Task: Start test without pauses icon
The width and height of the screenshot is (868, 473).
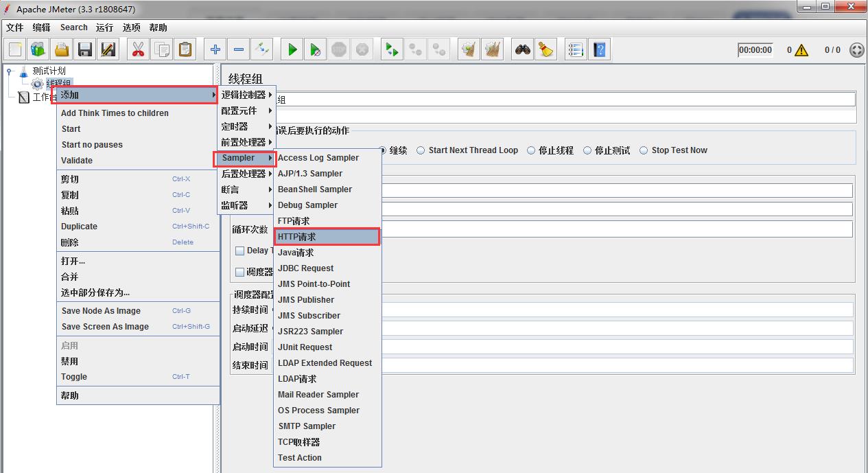Action: [x=315, y=49]
